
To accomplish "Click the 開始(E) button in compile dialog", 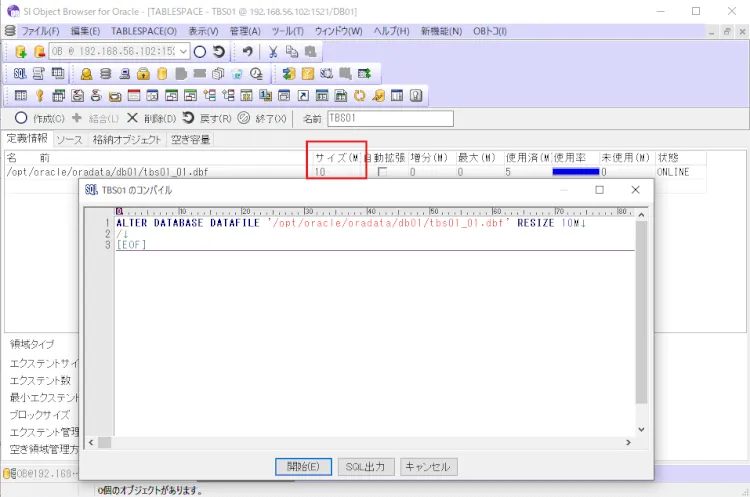I will tap(303, 466).
